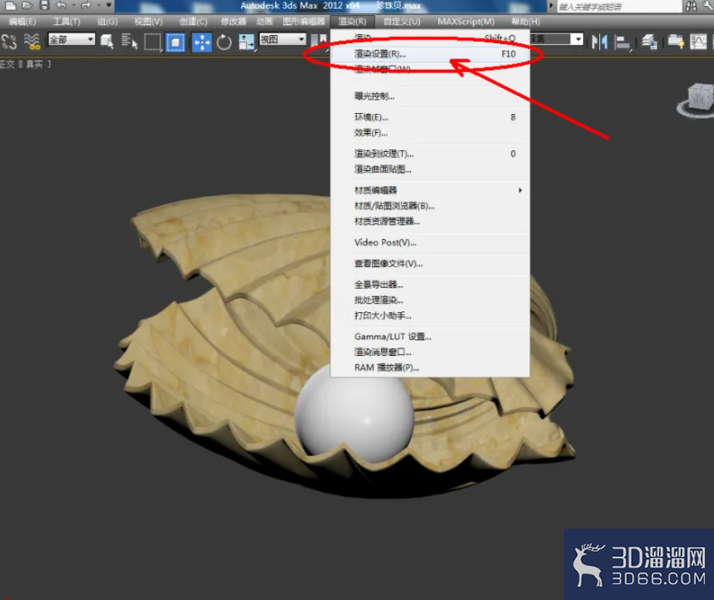Open the 修改器 menu
The height and width of the screenshot is (600, 714).
tap(233, 21)
